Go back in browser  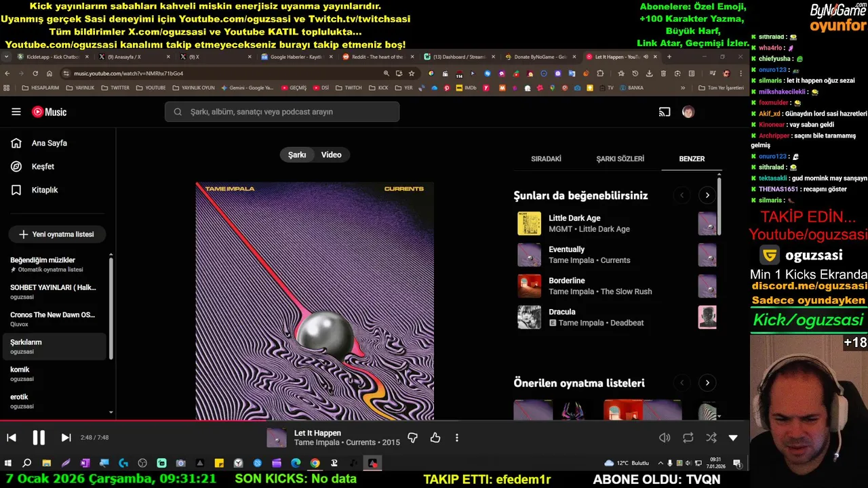coord(7,73)
